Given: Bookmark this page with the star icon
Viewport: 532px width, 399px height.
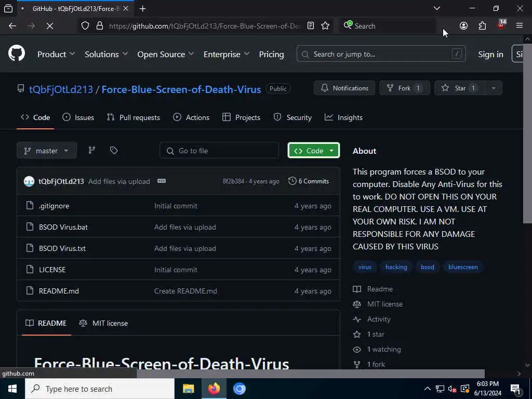Looking at the screenshot, I should (325, 26).
